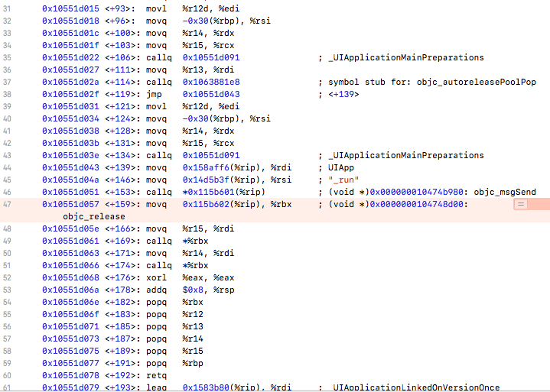Click the objc_msgSend comment on line 46

[x=505, y=192]
